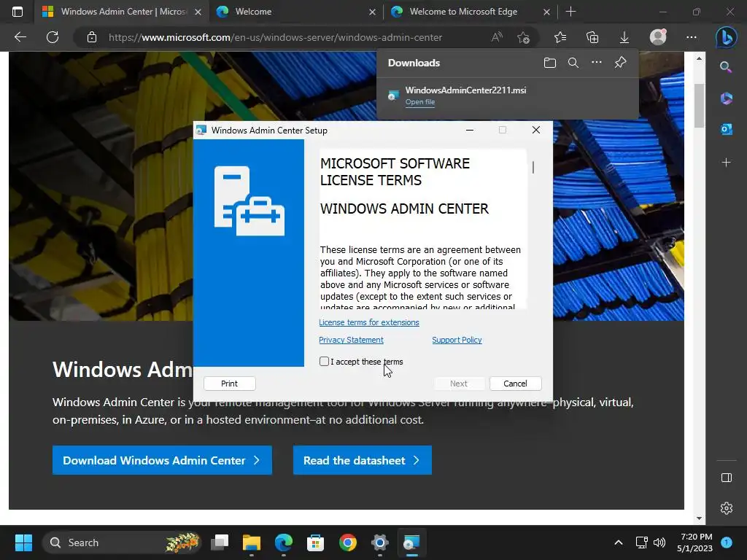Viewport: 747px width, 560px height.
Task: Select WindowsAdminCenter2211.msi download entry
Action: (508, 96)
